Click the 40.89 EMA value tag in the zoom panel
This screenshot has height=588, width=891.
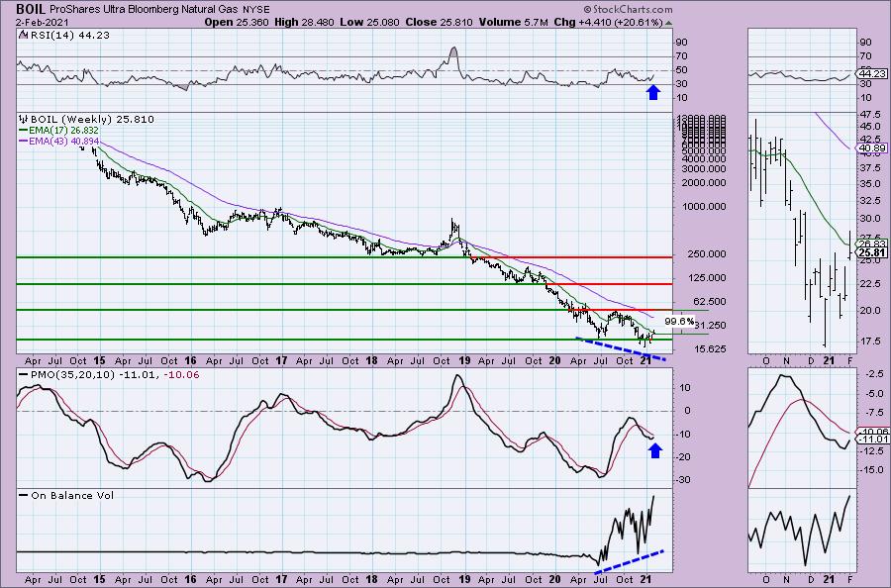coord(873,148)
